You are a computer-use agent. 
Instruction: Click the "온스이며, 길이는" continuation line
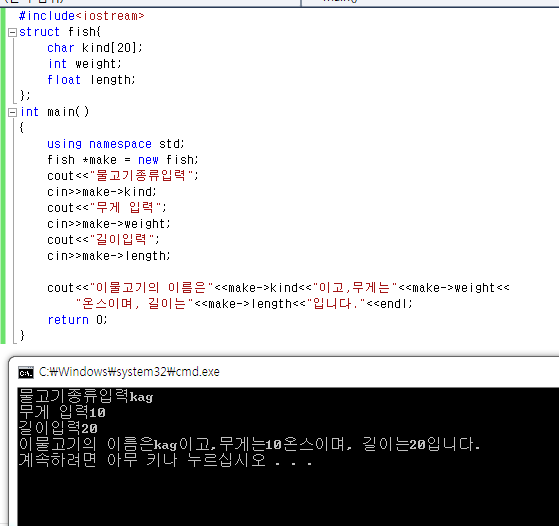click(x=244, y=304)
